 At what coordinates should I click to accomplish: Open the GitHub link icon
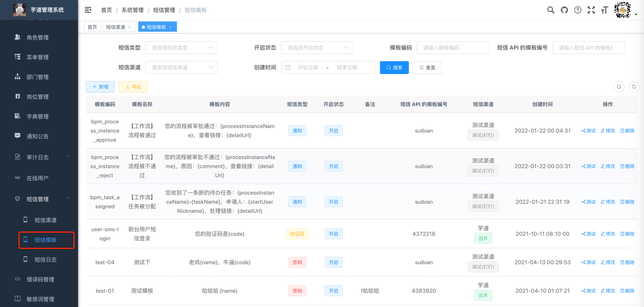tap(564, 10)
